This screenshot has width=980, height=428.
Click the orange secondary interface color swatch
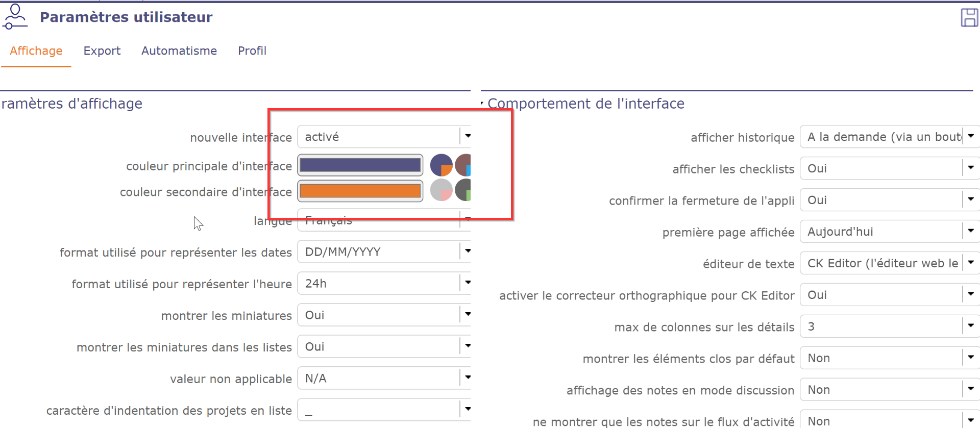pyautogui.click(x=360, y=191)
